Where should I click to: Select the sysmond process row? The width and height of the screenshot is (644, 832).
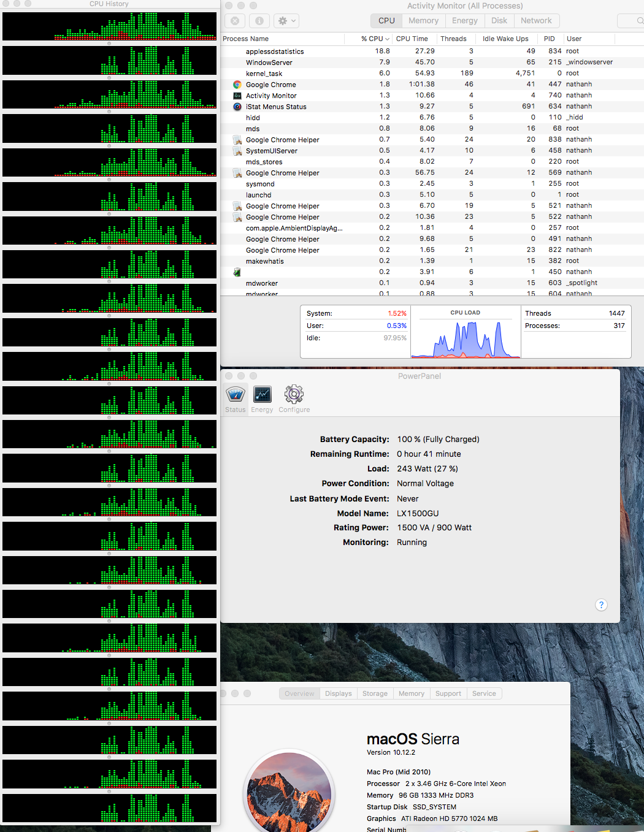(x=432, y=184)
